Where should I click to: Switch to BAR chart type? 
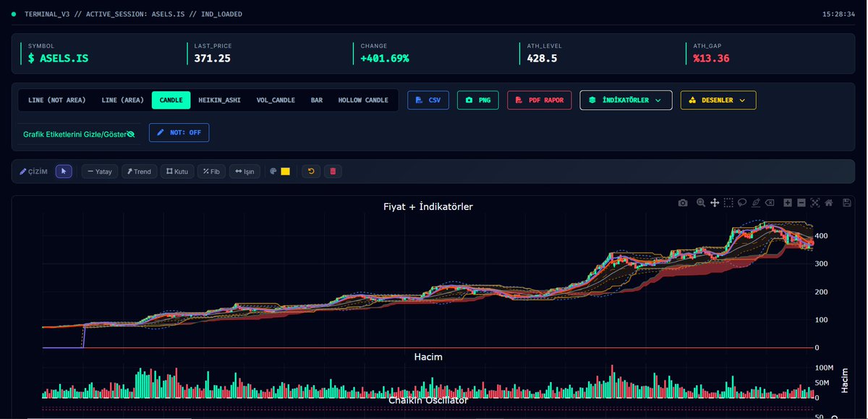coord(317,100)
